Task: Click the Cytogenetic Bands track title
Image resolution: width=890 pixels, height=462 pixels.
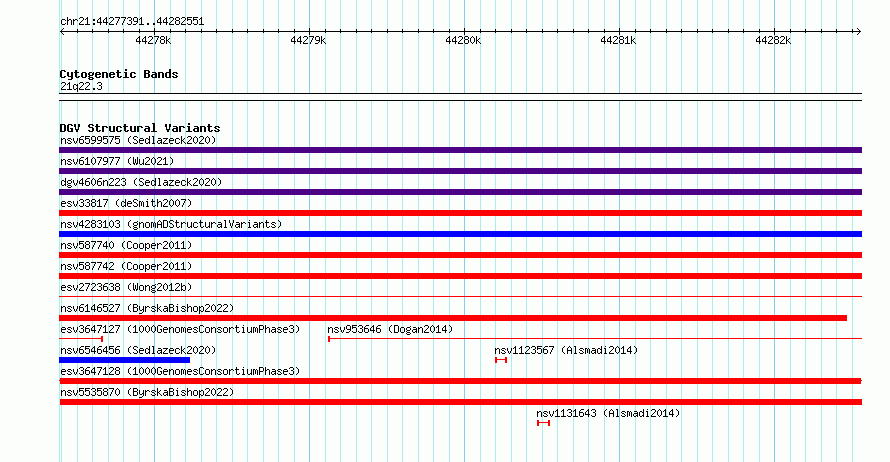Action: pyautogui.click(x=119, y=74)
